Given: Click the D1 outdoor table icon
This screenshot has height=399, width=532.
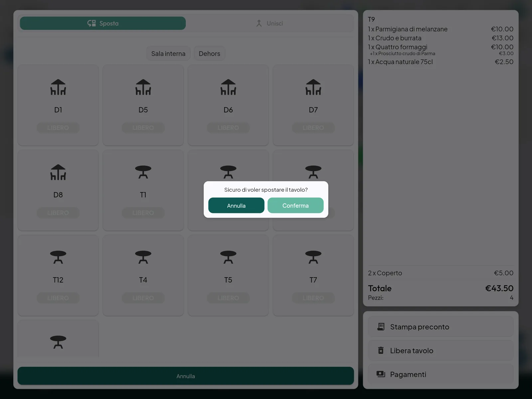Looking at the screenshot, I should point(58,87).
